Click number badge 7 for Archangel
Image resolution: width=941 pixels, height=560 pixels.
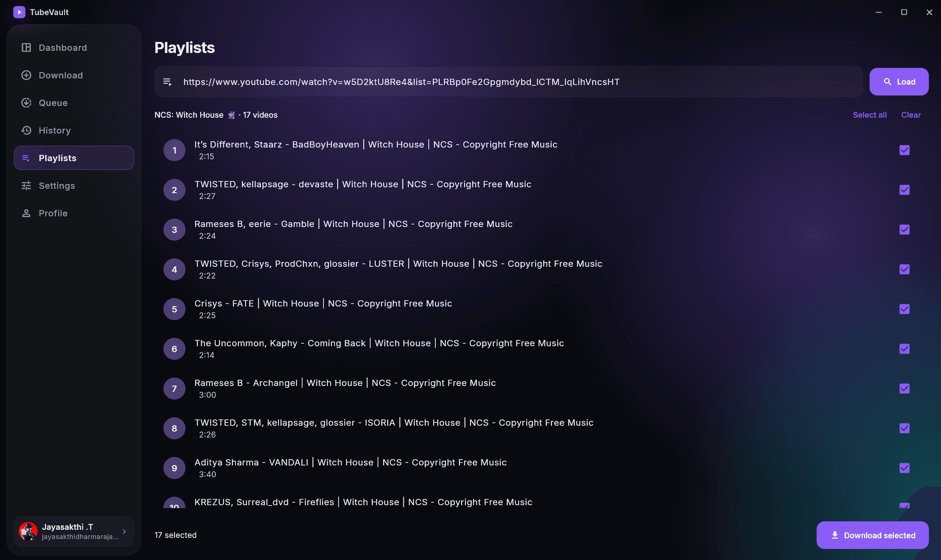click(x=174, y=389)
